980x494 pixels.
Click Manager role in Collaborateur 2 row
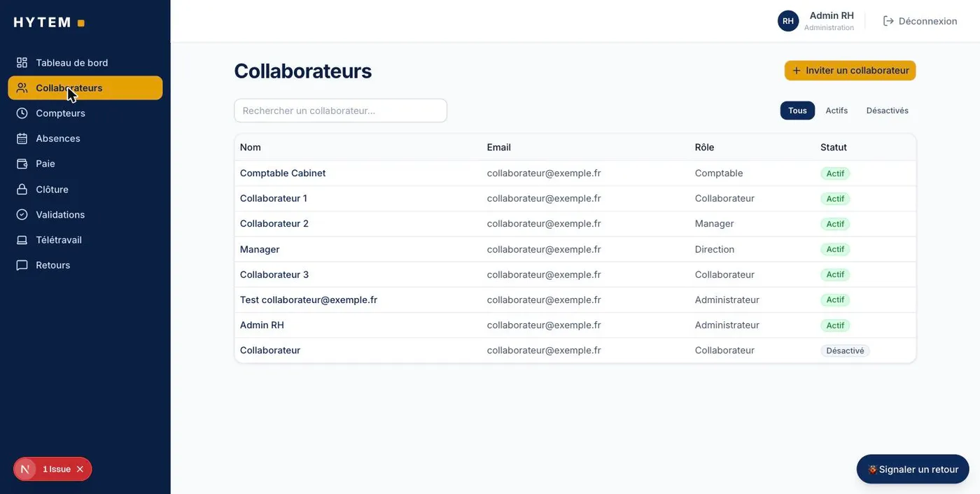click(x=715, y=223)
